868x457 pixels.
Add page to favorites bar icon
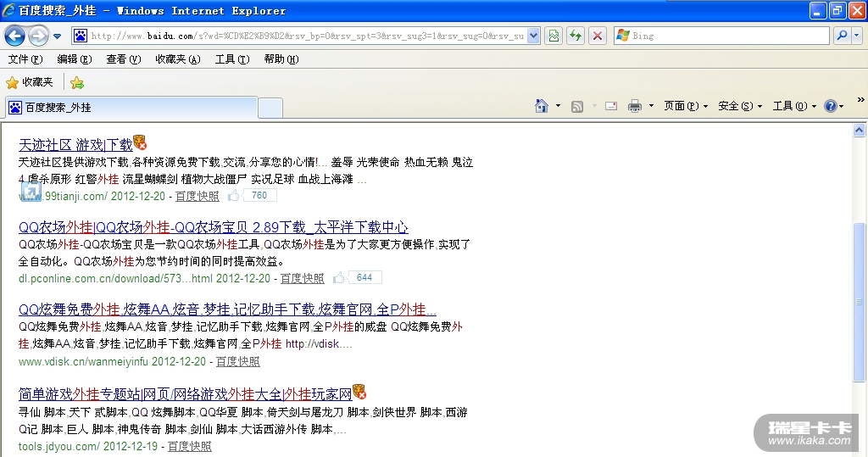[x=77, y=83]
